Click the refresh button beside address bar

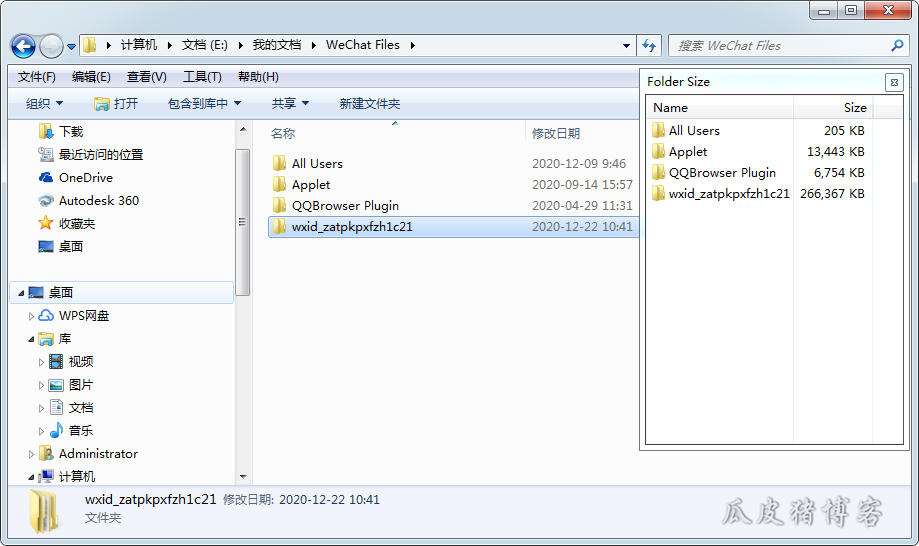tap(649, 45)
